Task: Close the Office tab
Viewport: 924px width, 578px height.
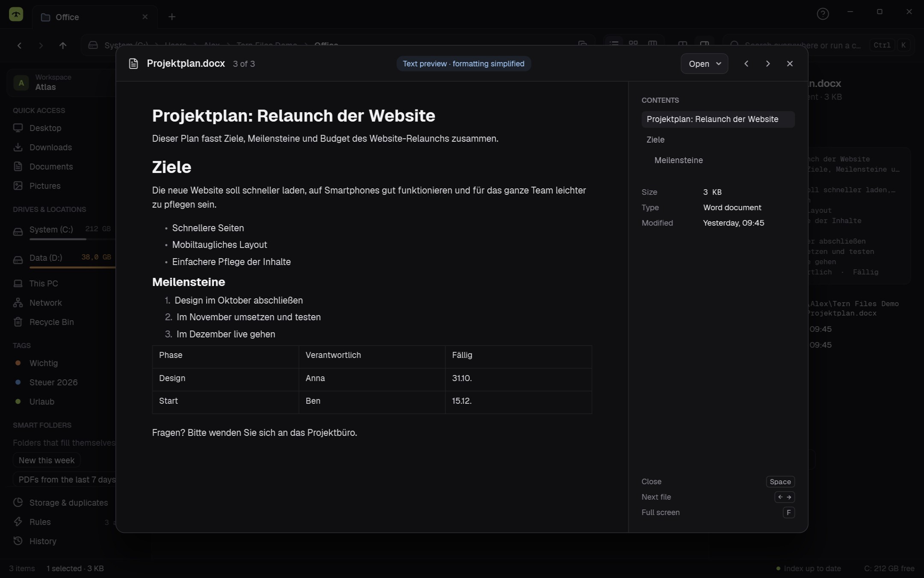Action: tap(145, 17)
